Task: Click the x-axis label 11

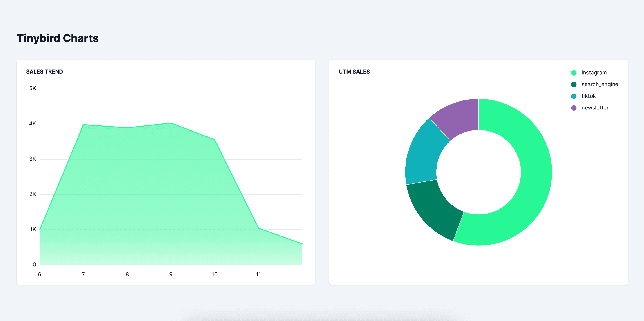Action: click(258, 274)
